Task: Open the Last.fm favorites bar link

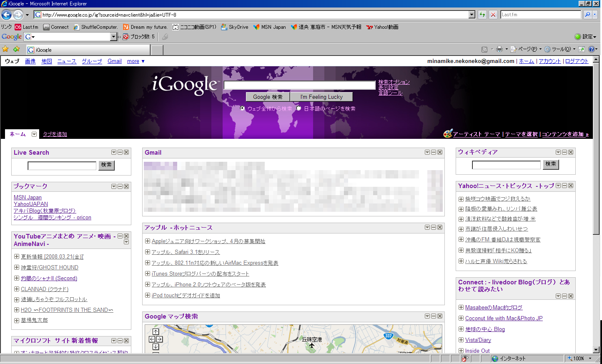Action: pos(27,27)
